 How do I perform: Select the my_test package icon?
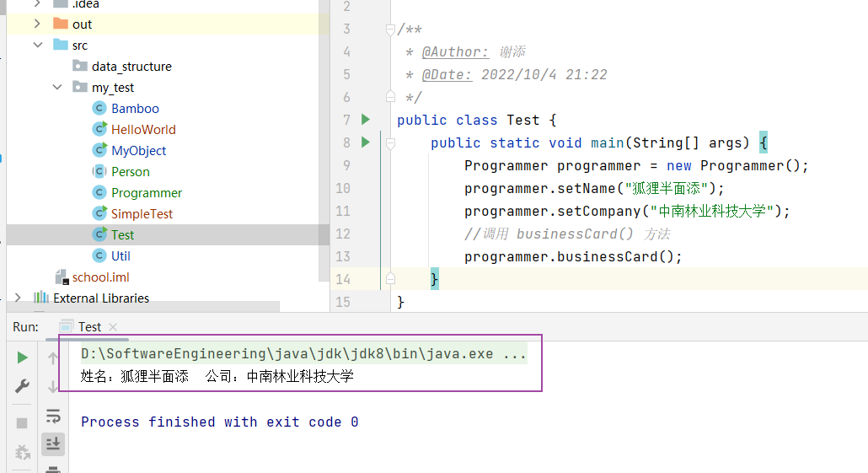80,87
